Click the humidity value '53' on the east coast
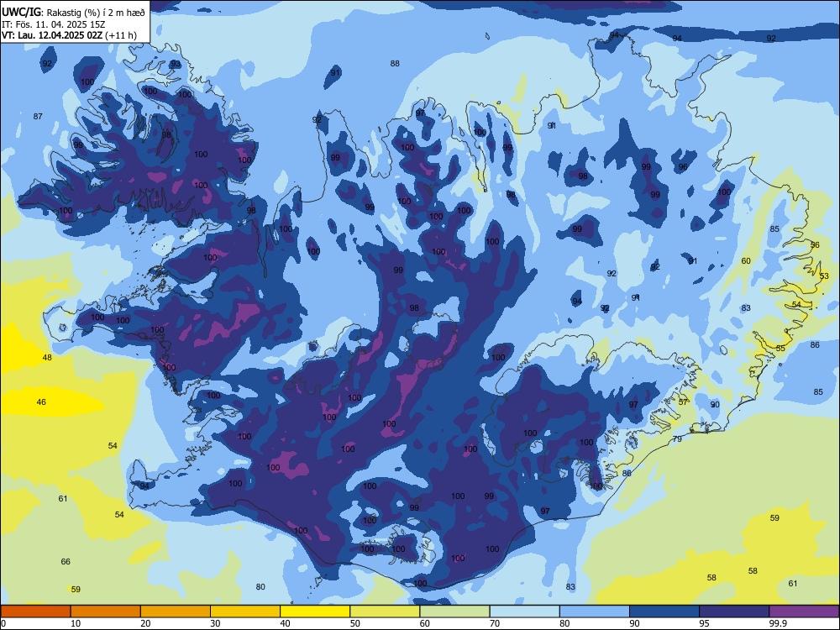The height and width of the screenshot is (630, 840). click(824, 276)
